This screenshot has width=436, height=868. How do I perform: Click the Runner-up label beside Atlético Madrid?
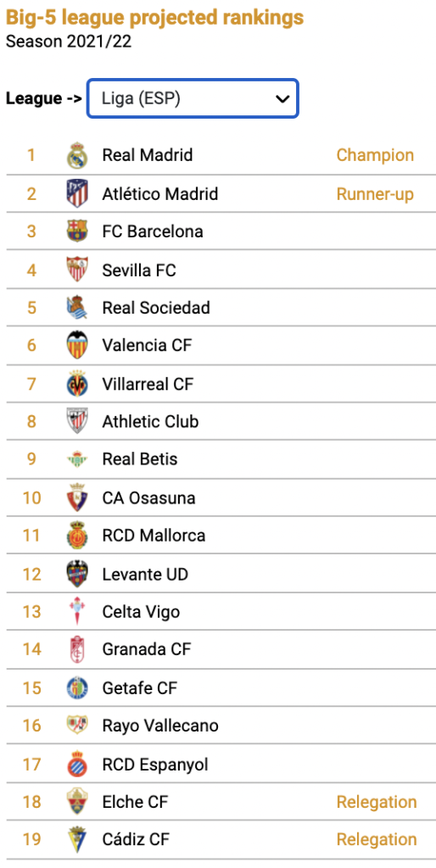pyautogui.click(x=375, y=194)
